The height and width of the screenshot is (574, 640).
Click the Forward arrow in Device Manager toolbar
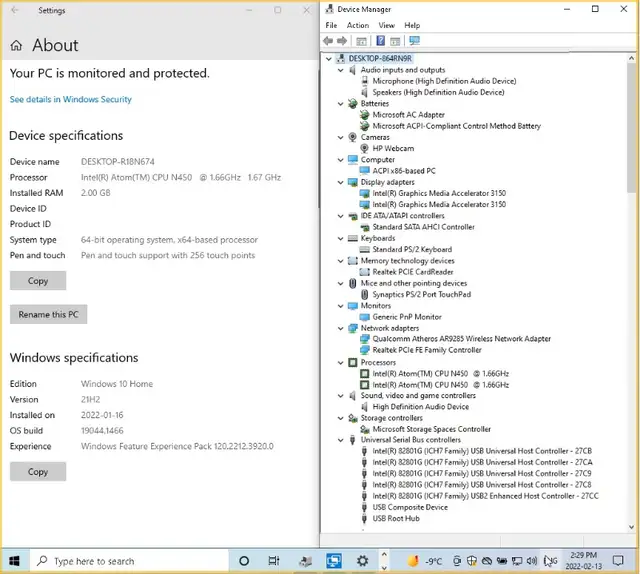[342, 41]
